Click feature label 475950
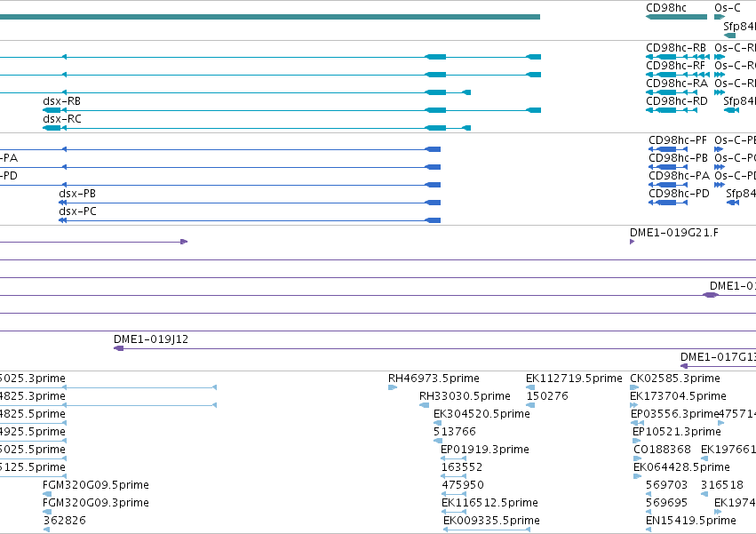 [463, 485]
